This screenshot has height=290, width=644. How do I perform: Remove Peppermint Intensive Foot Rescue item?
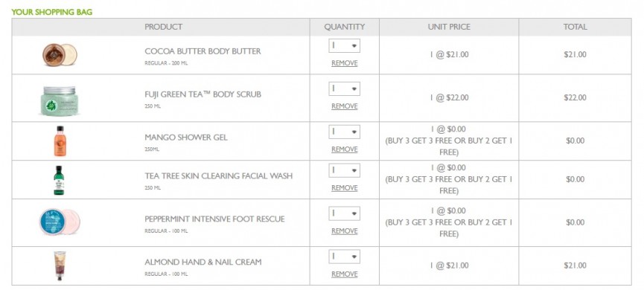tap(344, 231)
